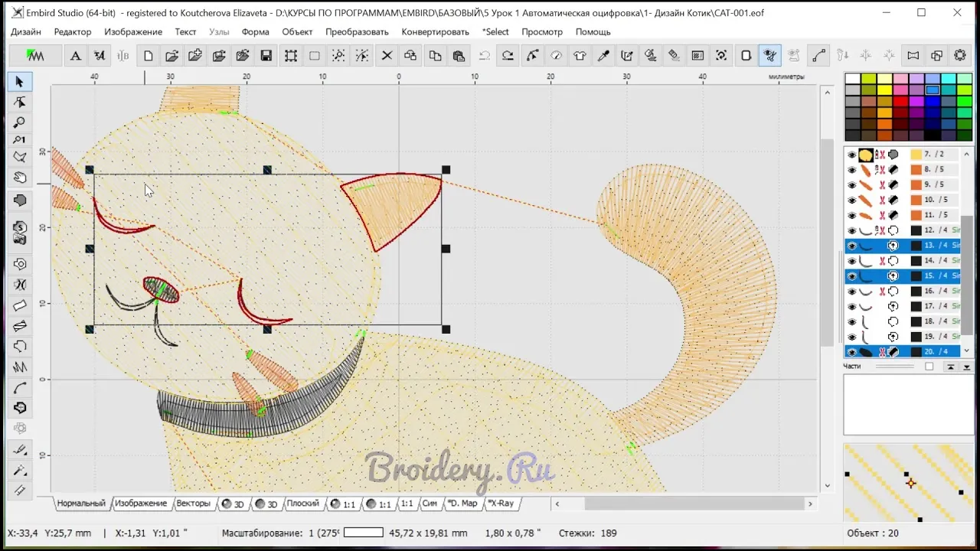Screen dimensions: 980x551
Task: Switch to the X-Ray view tab
Action: coord(501,504)
